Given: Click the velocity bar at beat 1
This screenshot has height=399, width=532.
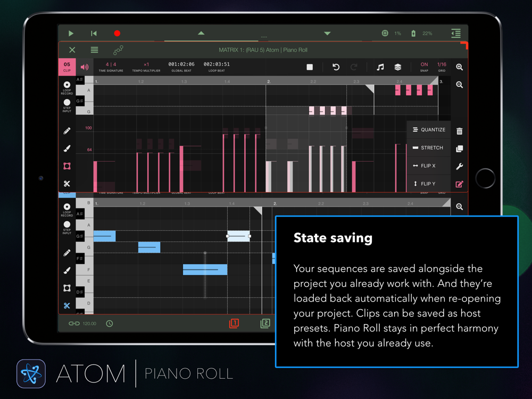Looking at the screenshot, I should click(x=95, y=177).
